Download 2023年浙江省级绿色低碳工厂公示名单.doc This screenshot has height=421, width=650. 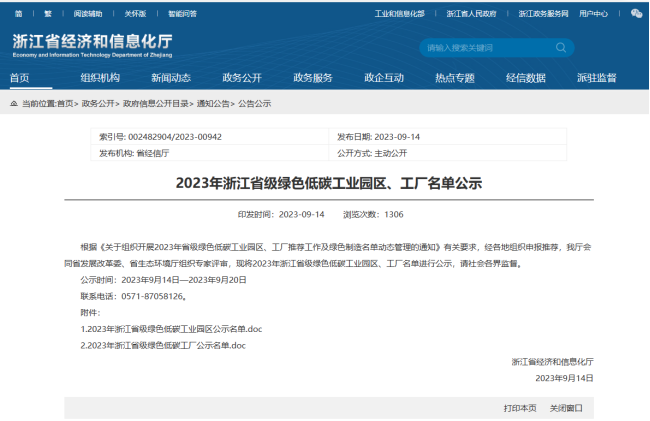point(163,345)
